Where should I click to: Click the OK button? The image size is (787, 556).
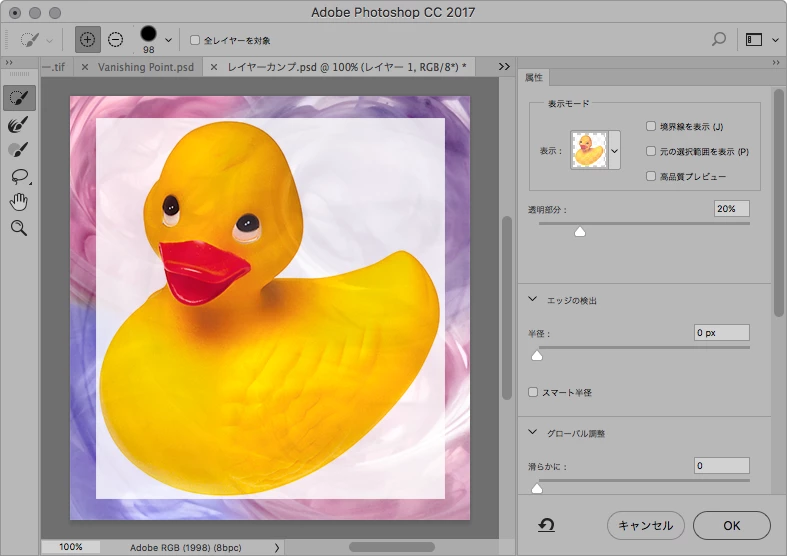pyautogui.click(x=731, y=525)
